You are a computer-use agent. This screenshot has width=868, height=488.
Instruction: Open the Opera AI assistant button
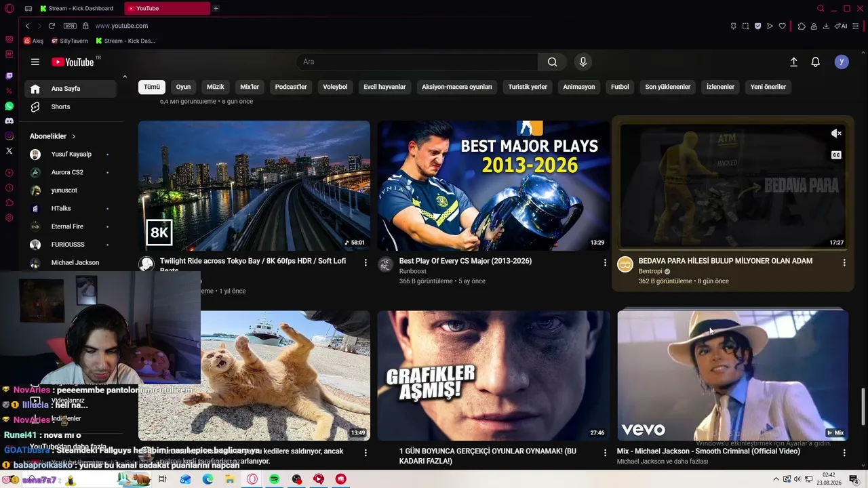842,26
